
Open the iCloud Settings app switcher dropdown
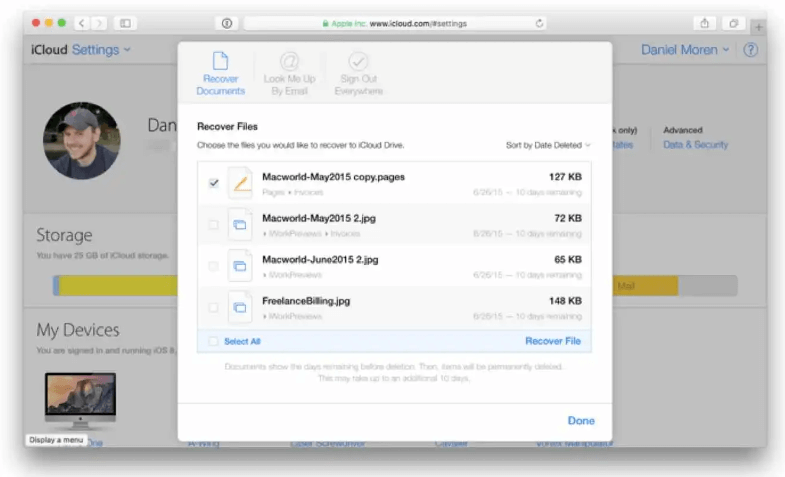101,50
